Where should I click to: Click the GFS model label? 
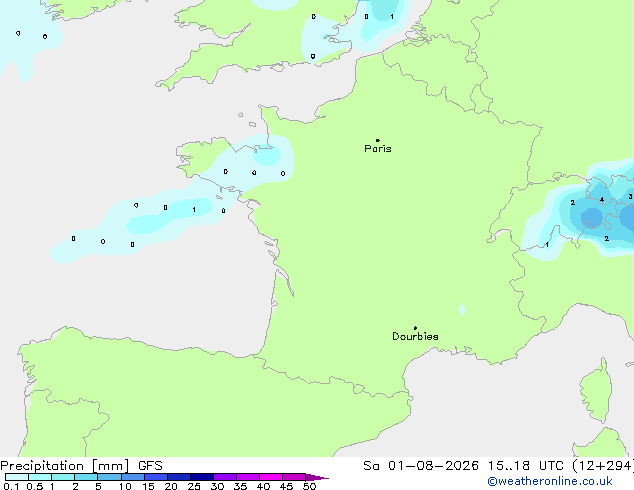click(150, 466)
